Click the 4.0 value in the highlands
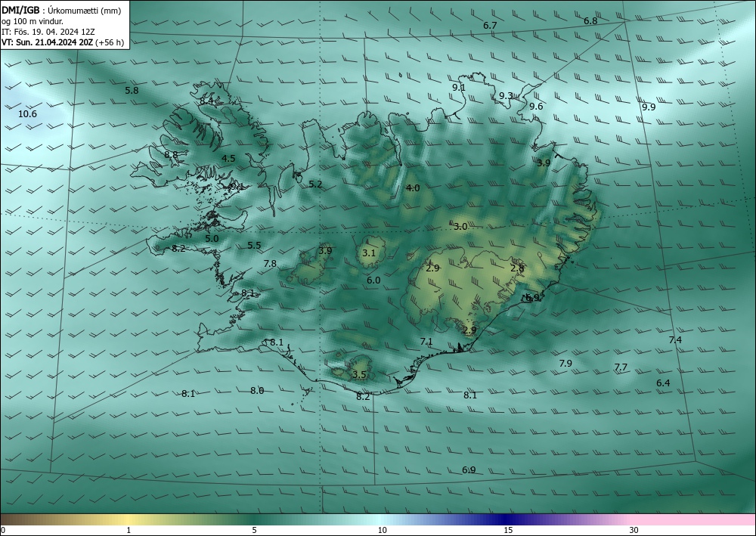Viewport: 756px width, 536px height. tap(413, 188)
